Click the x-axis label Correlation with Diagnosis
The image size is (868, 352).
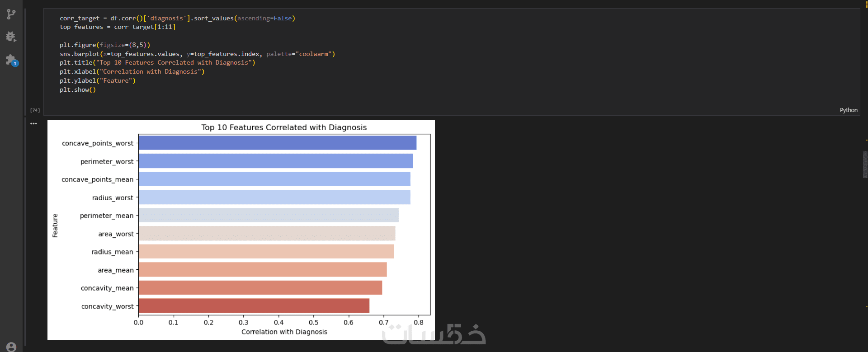[284, 332]
